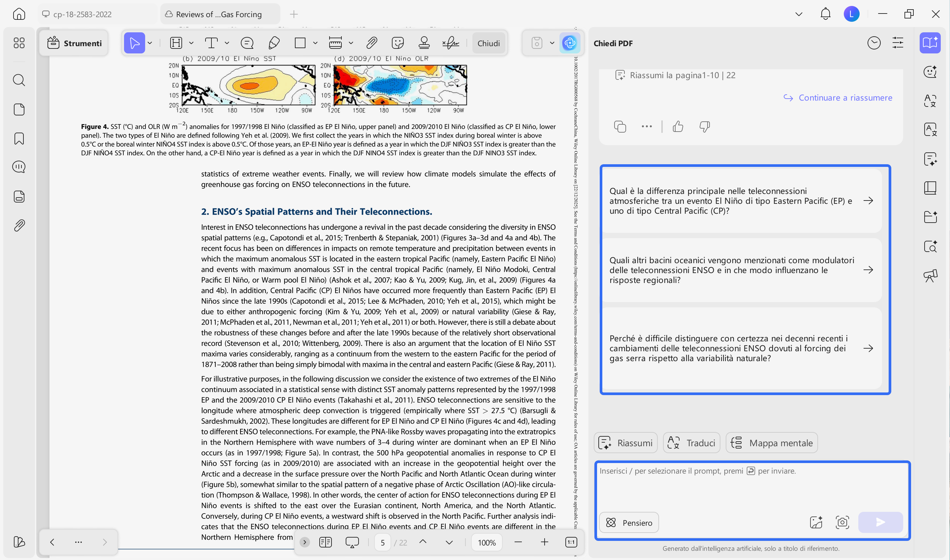Expand the text tool dropdown arrow
950x560 pixels.
pyautogui.click(x=227, y=43)
